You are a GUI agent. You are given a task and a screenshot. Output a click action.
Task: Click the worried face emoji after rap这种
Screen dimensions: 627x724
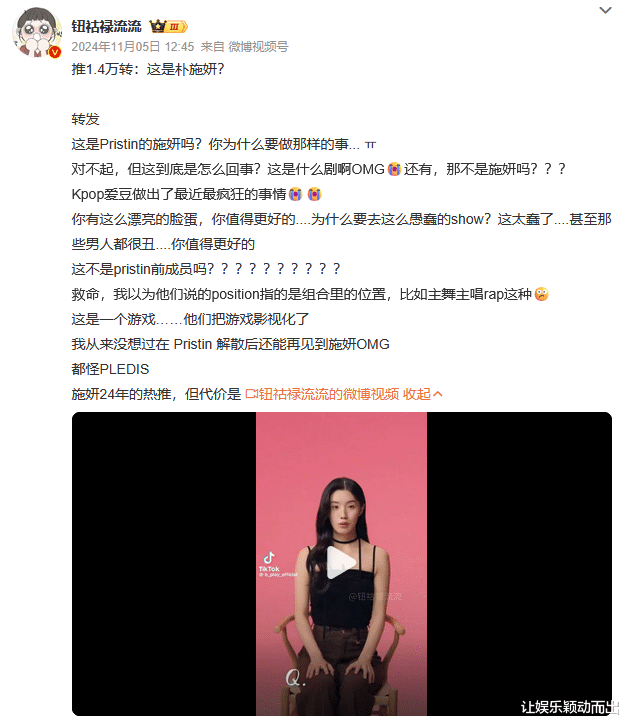point(541,294)
